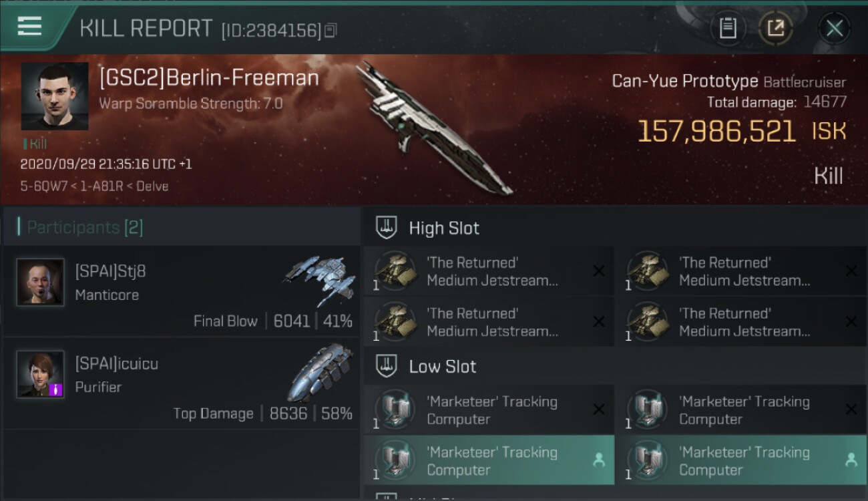Click person icon on last Tracking Computer
This screenshot has height=501, width=868.
[x=851, y=460]
